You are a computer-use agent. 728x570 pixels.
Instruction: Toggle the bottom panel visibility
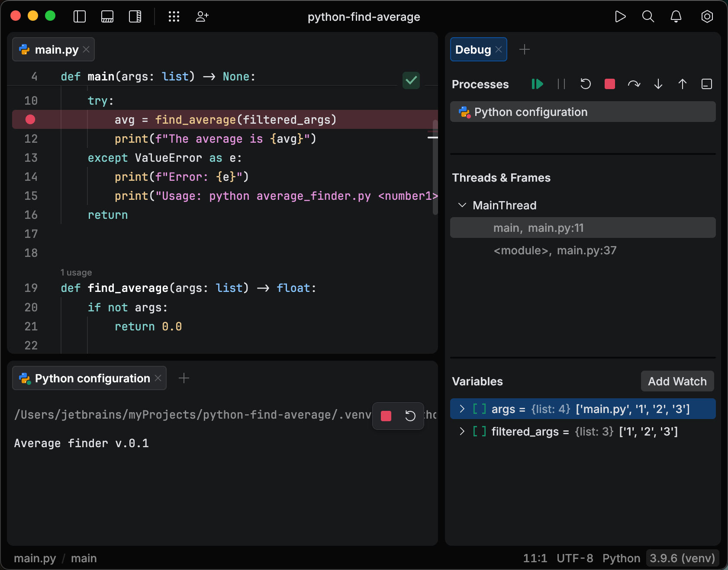(x=107, y=17)
